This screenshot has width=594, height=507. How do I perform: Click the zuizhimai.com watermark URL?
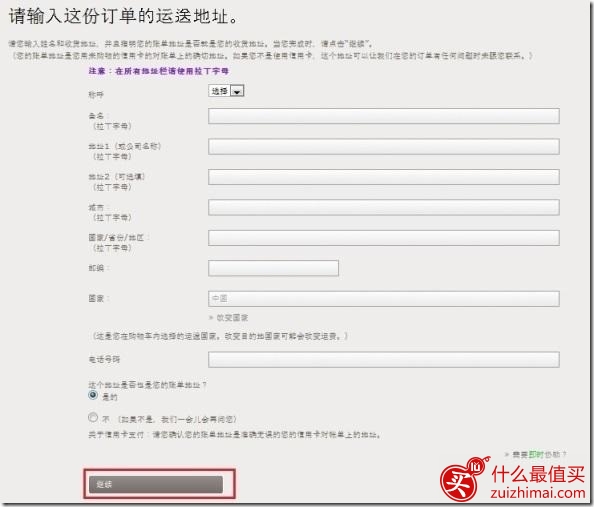click(x=538, y=493)
